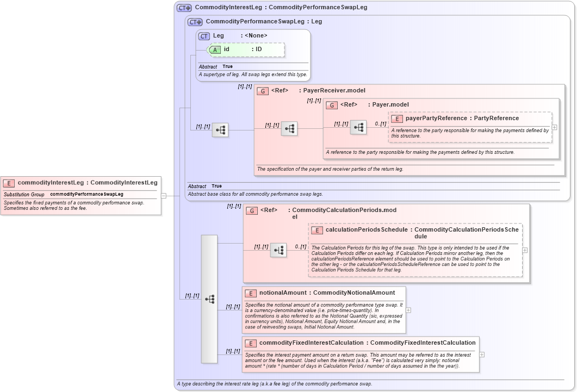Click the E icon of calculationPeriodsSchedule element
This screenshot has height=392, width=577.
pyautogui.click(x=316, y=229)
